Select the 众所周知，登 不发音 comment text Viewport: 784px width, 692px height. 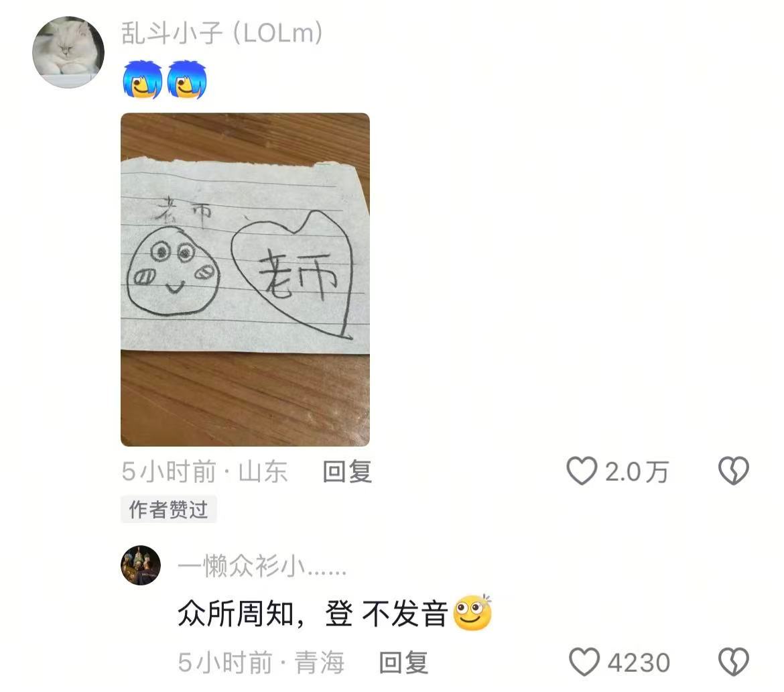[x=313, y=614]
